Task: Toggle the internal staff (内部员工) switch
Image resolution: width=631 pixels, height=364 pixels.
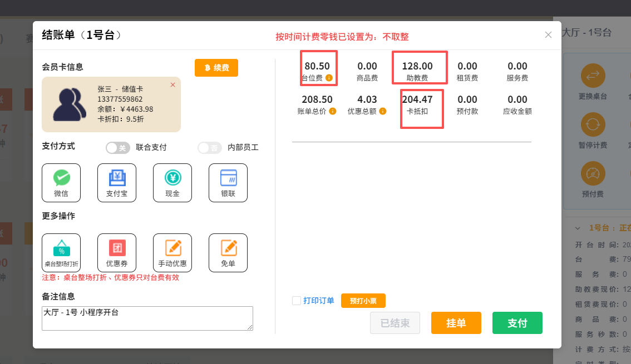Action: [210, 148]
